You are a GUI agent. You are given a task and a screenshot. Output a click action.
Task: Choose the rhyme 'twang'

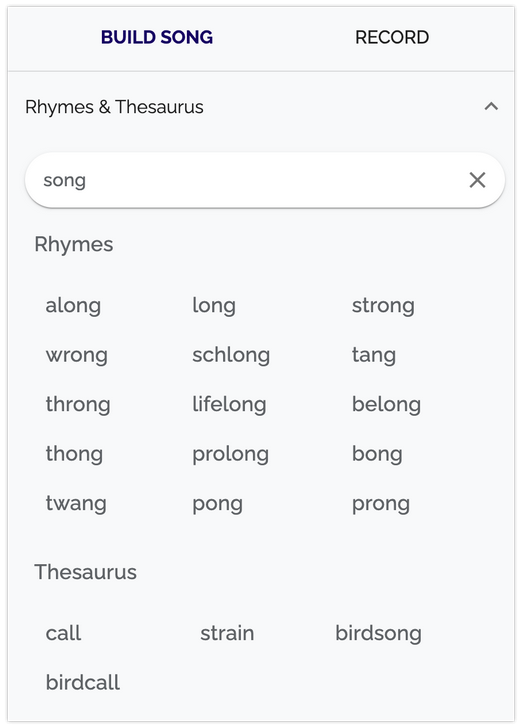click(76, 504)
